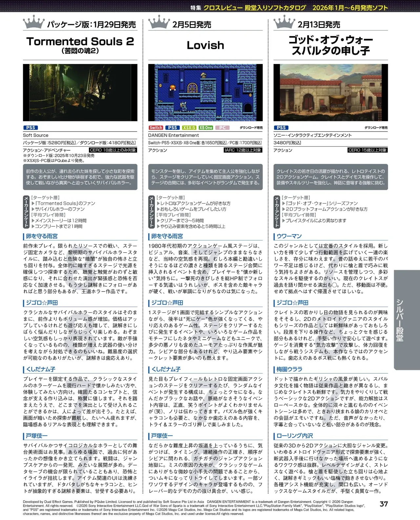The width and height of the screenshot is (420, 520).
Task: Open the Lovish blue brick castle screenshot
Action: point(205,93)
